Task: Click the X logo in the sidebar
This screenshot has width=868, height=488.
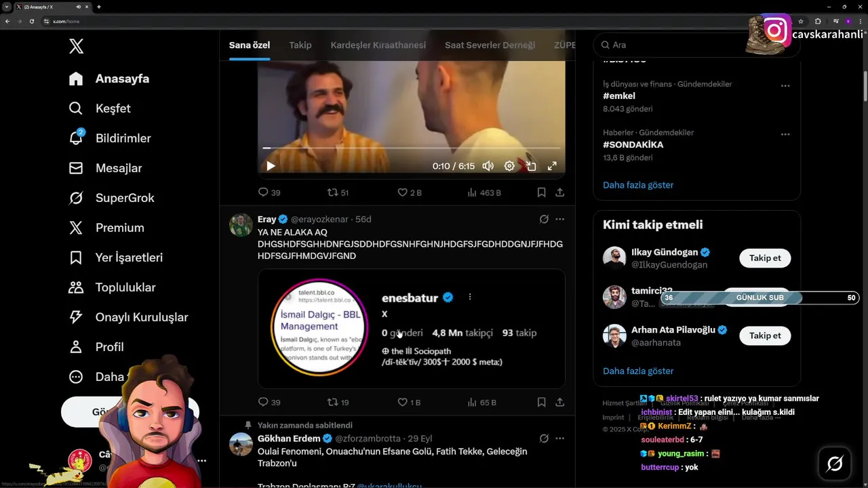Action: click(x=76, y=46)
